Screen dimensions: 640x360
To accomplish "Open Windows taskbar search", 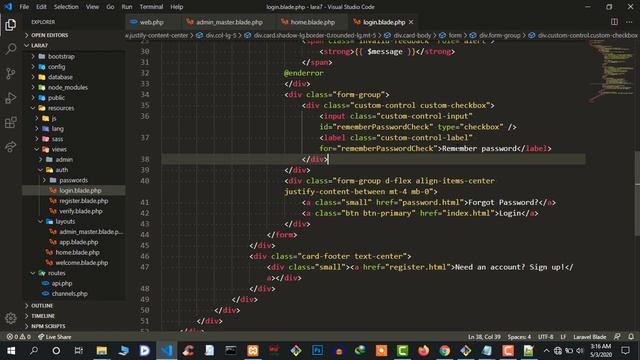I will [x=34, y=351].
